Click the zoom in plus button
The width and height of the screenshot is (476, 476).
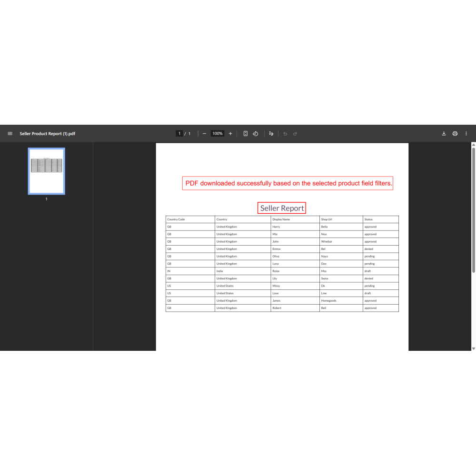pyautogui.click(x=230, y=134)
